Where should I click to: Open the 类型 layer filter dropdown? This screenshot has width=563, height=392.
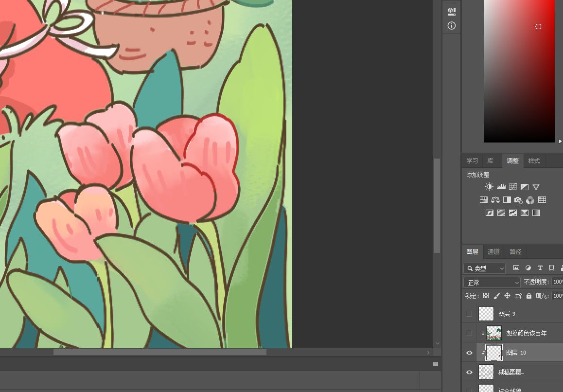pos(485,268)
